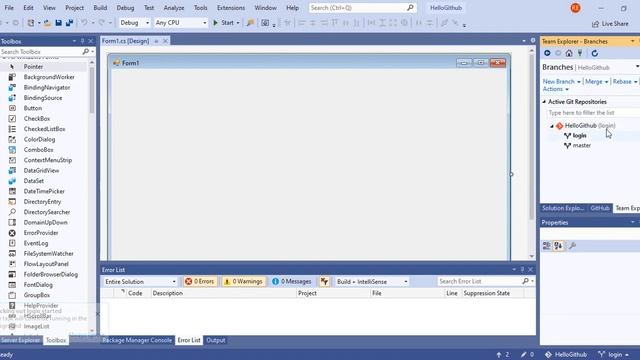The image size is (640, 360).
Task: Select the master branch in the tree
Action: coord(582,145)
